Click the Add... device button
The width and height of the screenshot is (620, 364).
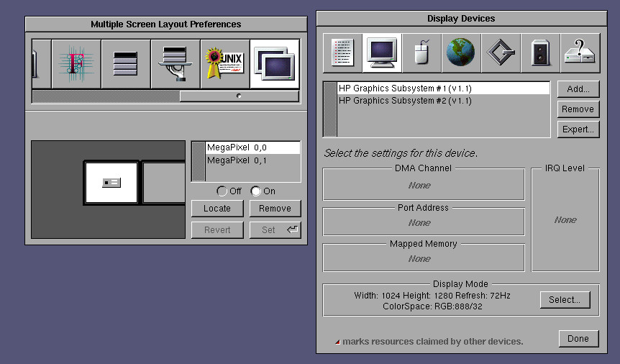click(578, 89)
